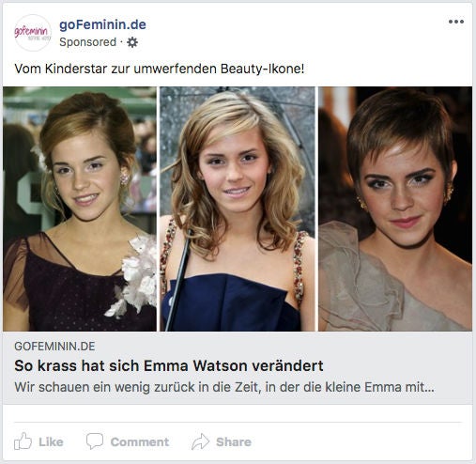Viewport: 476px width, 464px height.
Task: Click the Share button label
Action: pos(234,441)
